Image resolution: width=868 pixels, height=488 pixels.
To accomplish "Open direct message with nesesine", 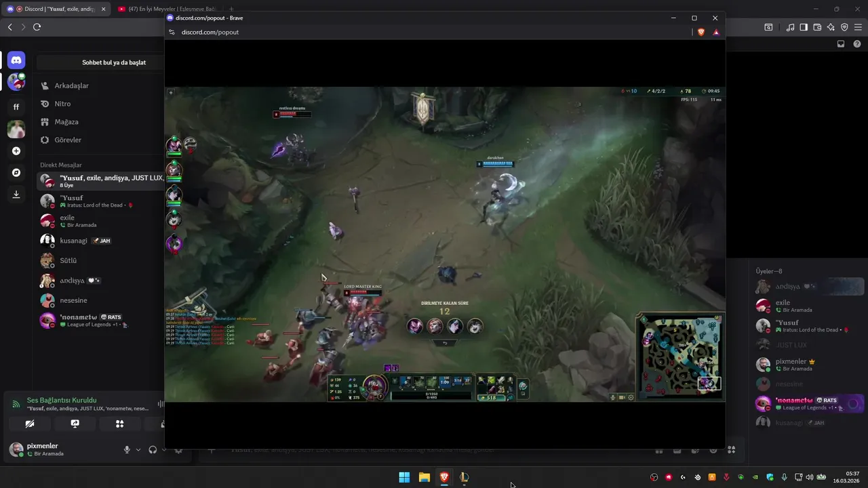I will [100, 300].
